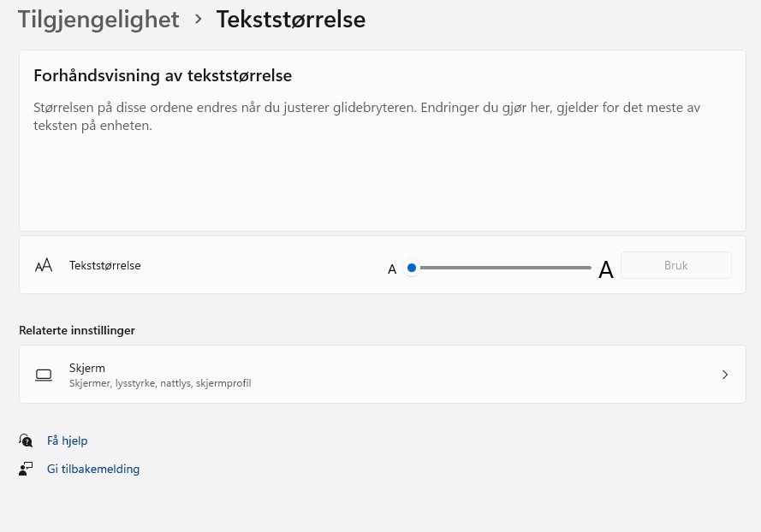Click the Gi tilbakemelding feedback icon
Screen dimensions: 761x532
click(x=26, y=469)
